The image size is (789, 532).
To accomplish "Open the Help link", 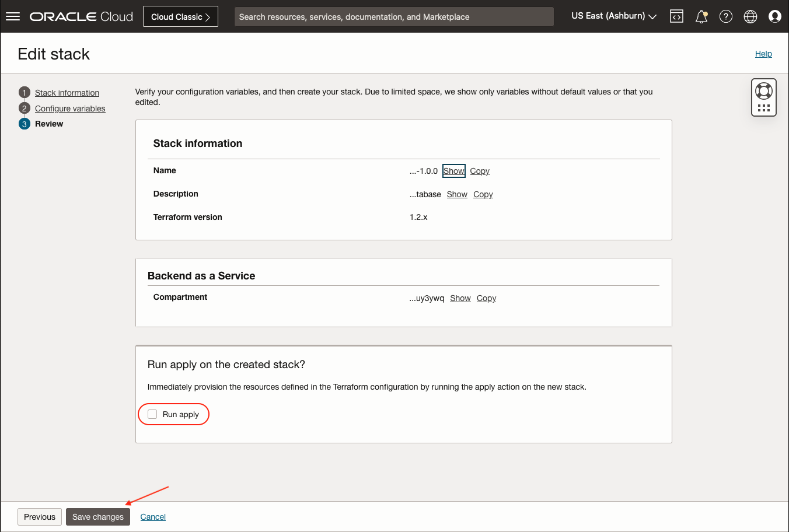I will 763,54.
